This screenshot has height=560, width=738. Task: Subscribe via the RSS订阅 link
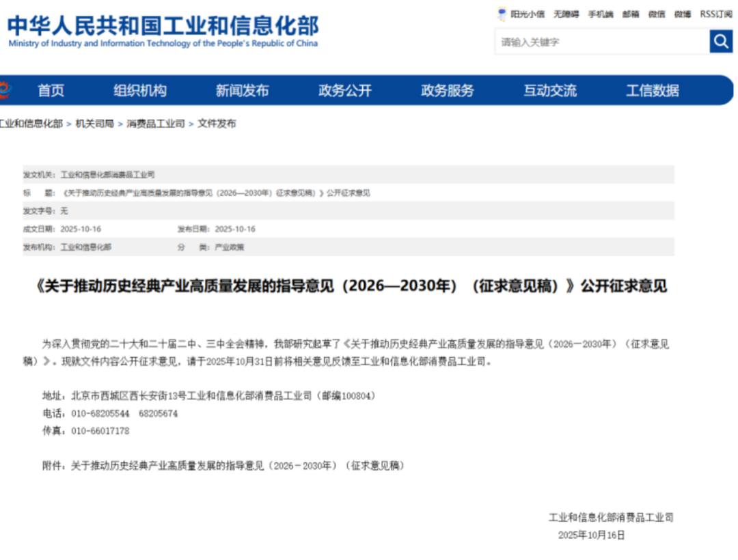[x=715, y=14]
